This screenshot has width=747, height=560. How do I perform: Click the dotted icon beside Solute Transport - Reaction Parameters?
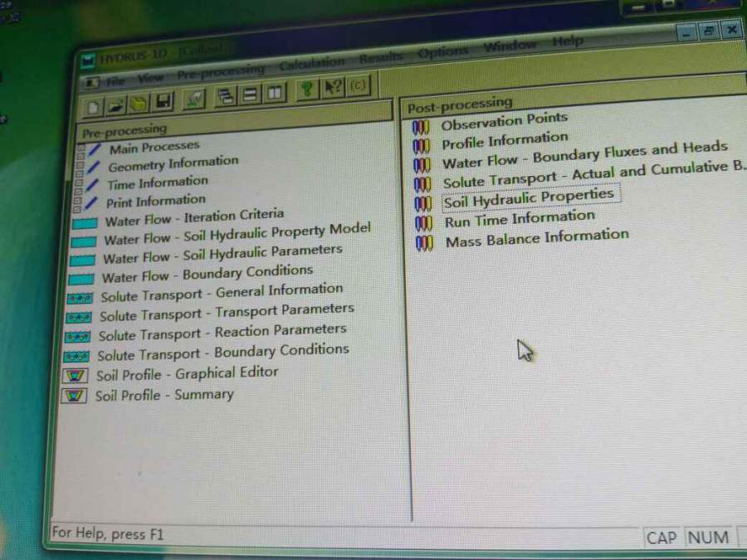point(77,337)
